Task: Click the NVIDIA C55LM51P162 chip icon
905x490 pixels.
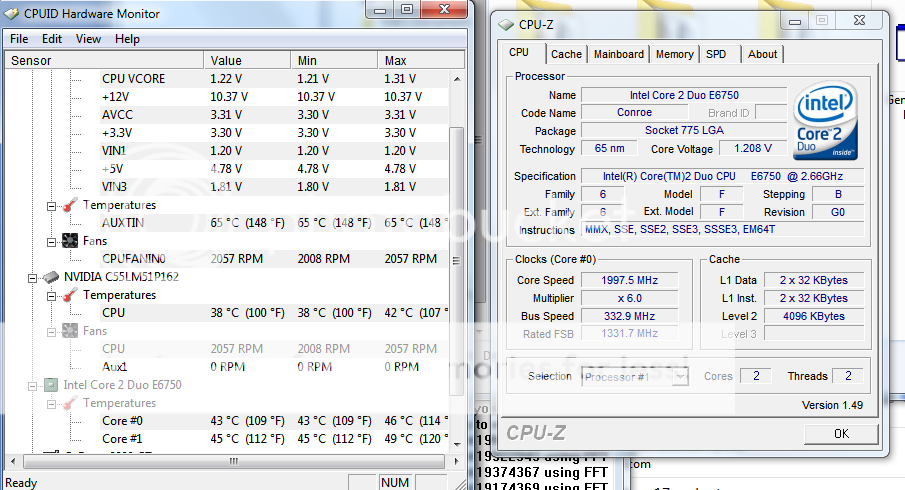Action: [x=50, y=277]
